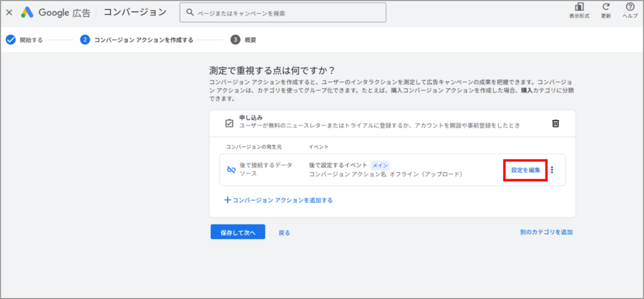
Task: Click the plus icon to add conversion action
Action: [x=227, y=200]
